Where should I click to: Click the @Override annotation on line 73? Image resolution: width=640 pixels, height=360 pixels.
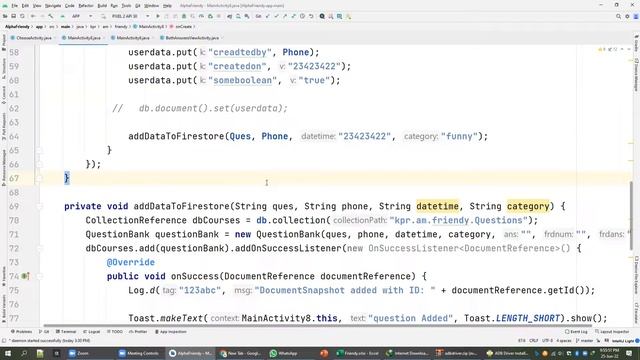(131, 262)
